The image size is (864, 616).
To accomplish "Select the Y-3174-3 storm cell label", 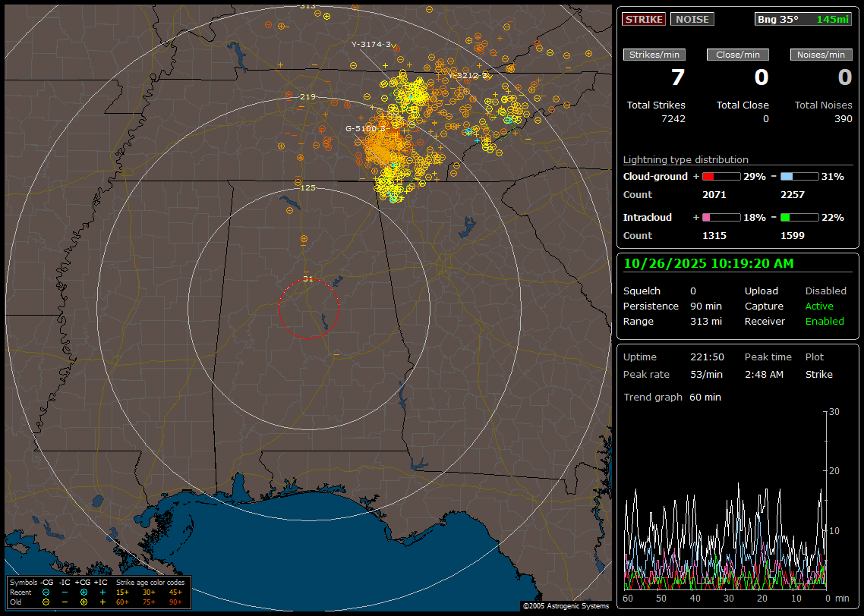I will coord(371,44).
